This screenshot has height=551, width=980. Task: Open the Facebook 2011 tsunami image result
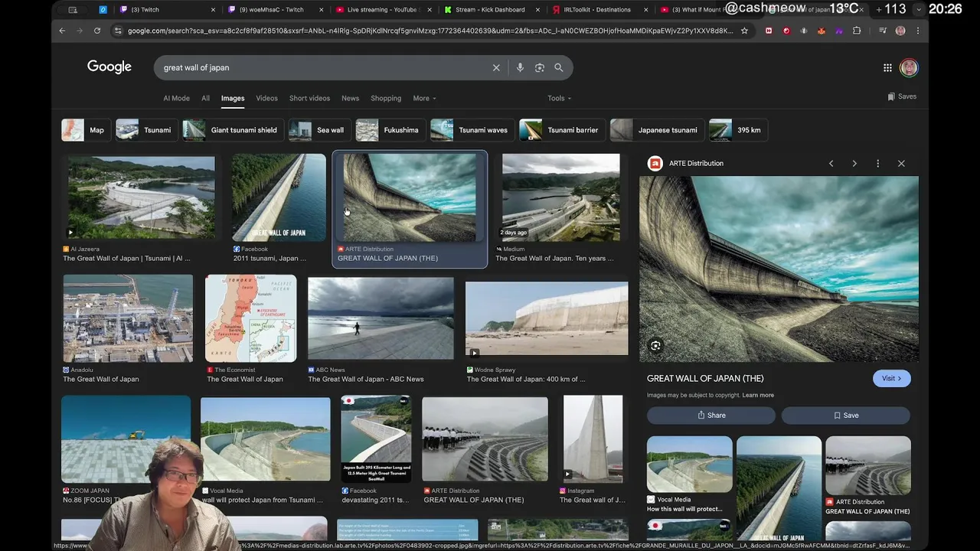(x=279, y=197)
